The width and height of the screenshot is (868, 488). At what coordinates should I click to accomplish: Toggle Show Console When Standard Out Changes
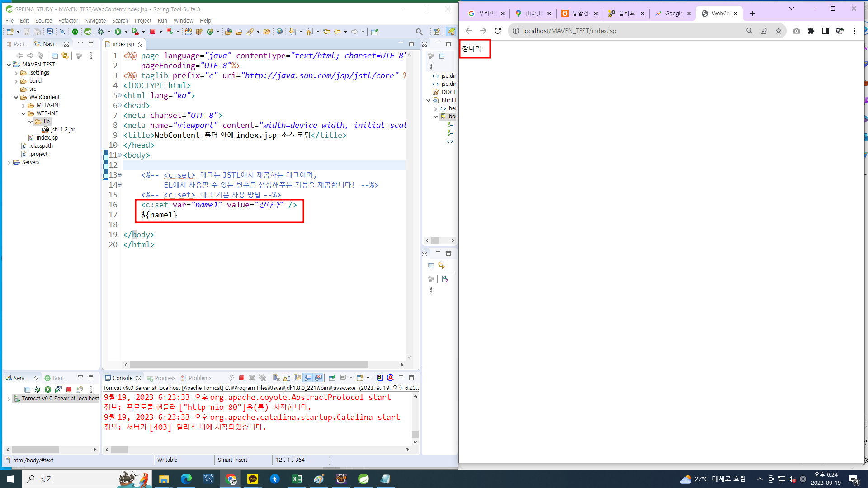tap(308, 378)
